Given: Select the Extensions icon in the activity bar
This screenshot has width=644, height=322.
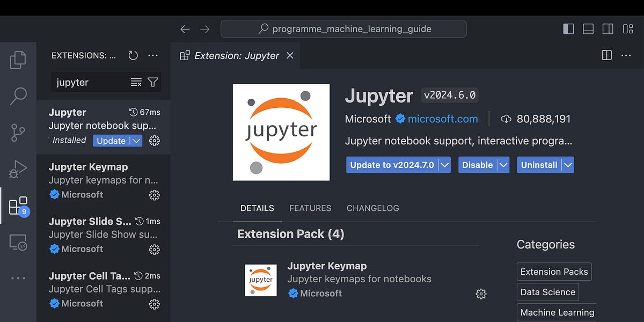Looking at the screenshot, I should pos(18,205).
